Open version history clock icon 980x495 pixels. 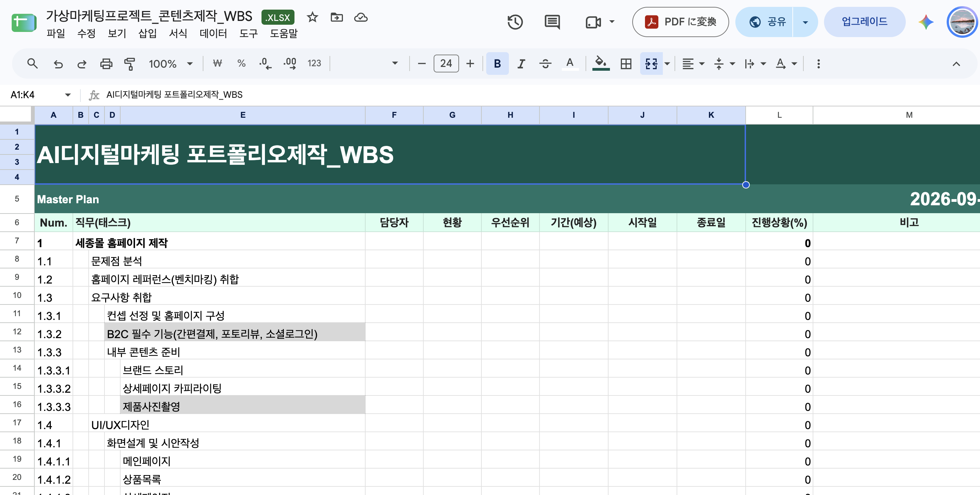coord(515,22)
